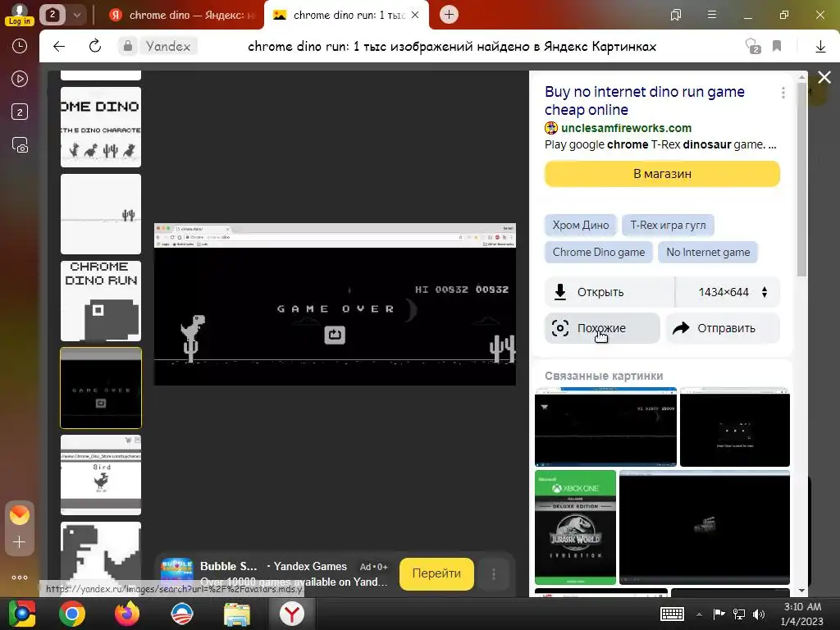840x630 pixels.
Task: Click the Bubble Shooter ad game icon
Action: coord(177,573)
